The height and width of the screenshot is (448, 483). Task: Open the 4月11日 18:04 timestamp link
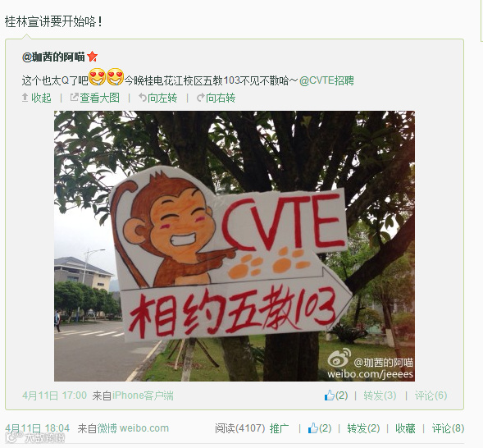[x=37, y=428]
